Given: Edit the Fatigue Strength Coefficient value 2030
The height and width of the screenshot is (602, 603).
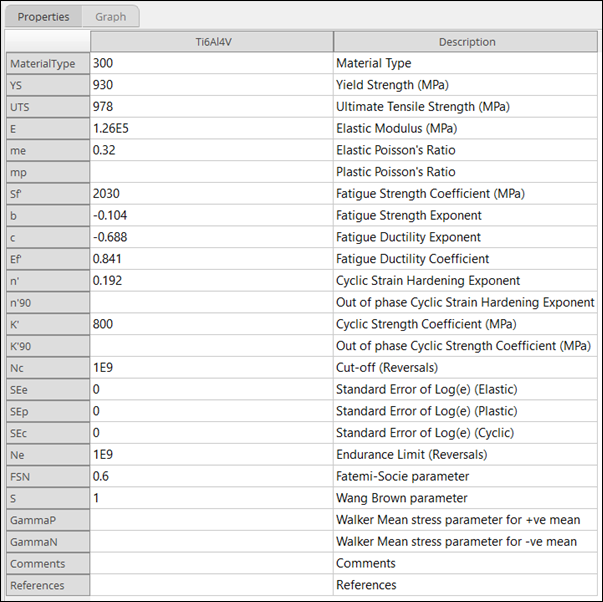Looking at the screenshot, I should (x=211, y=194).
